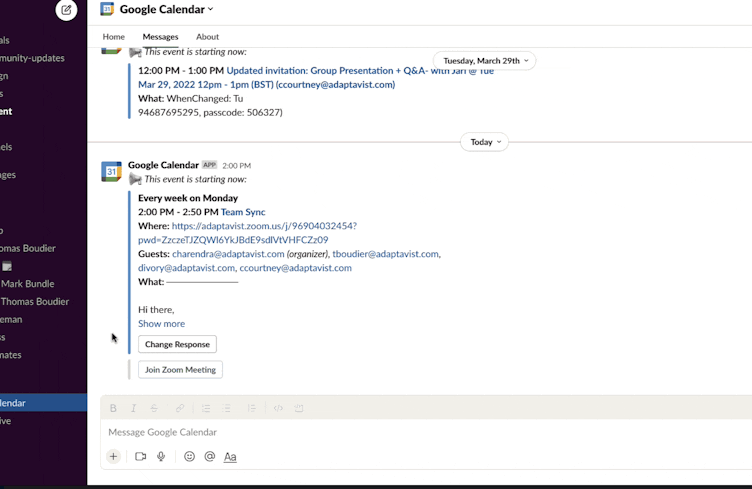Click the charendra@adaptavist.com guest email
The width and height of the screenshot is (752, 489).
(x=228, y=254)
